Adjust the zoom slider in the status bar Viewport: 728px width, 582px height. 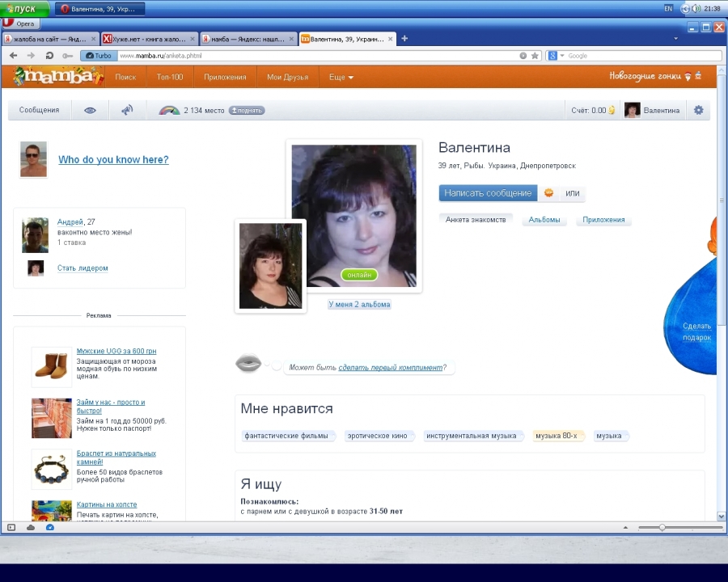[662, 527]
